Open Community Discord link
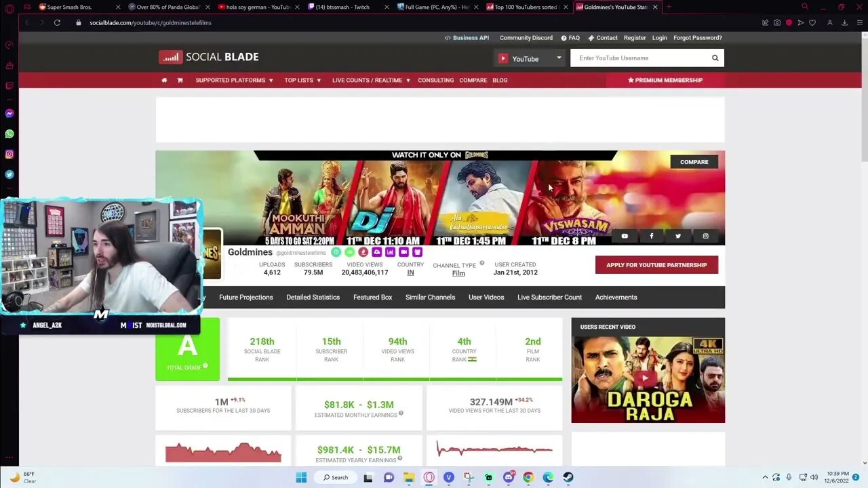The height and width of the screenshot is (488, 868). point(526,38)
